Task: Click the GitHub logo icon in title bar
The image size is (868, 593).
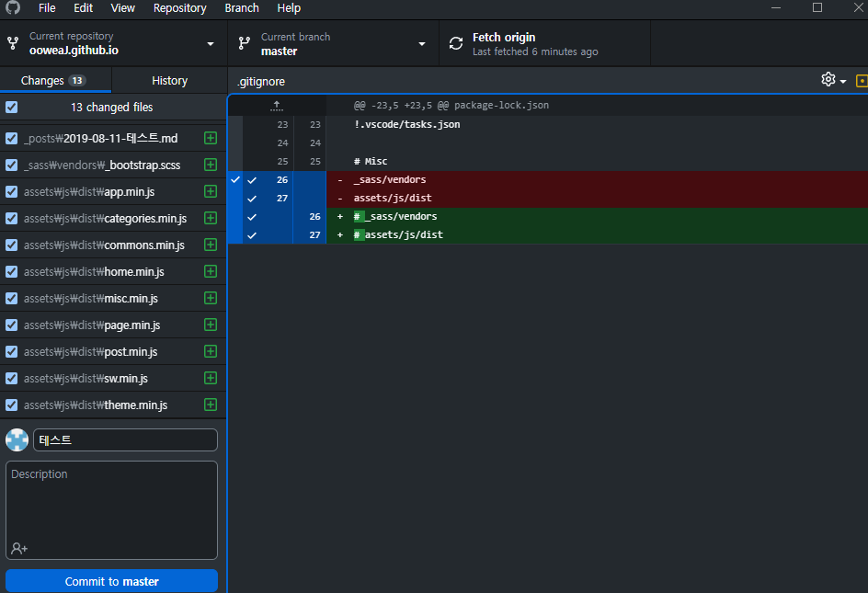Action: (13, 7)
